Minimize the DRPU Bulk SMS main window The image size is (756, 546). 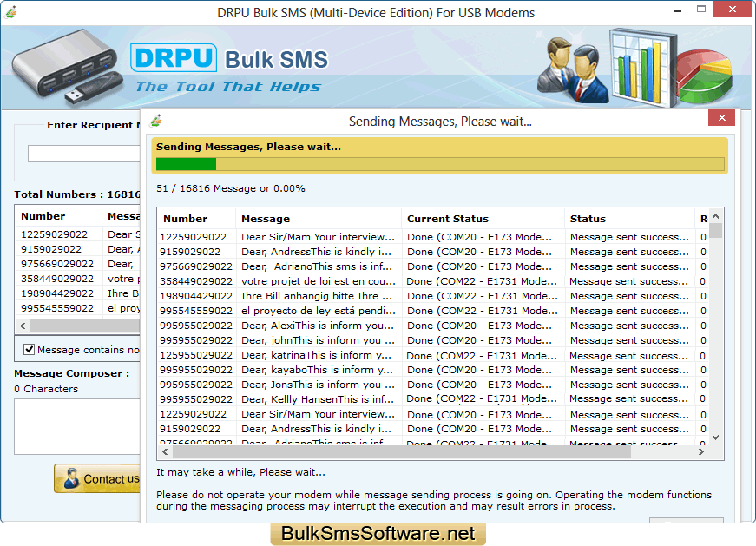coord(678,10)
